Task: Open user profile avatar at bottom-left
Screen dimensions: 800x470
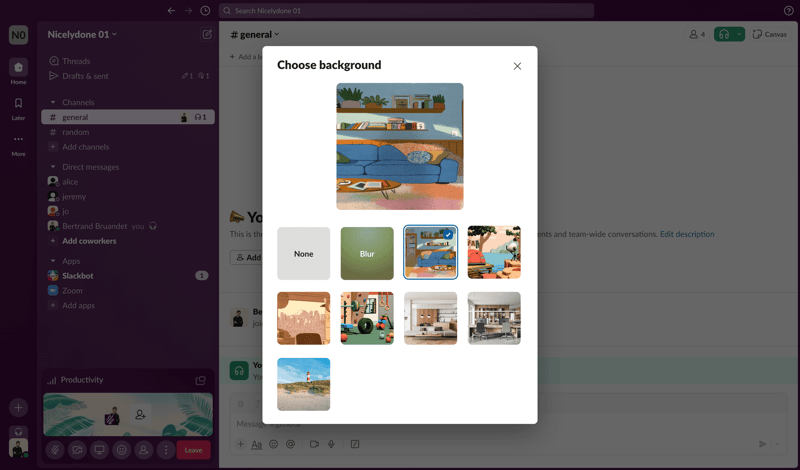Action: click(18, 449)
